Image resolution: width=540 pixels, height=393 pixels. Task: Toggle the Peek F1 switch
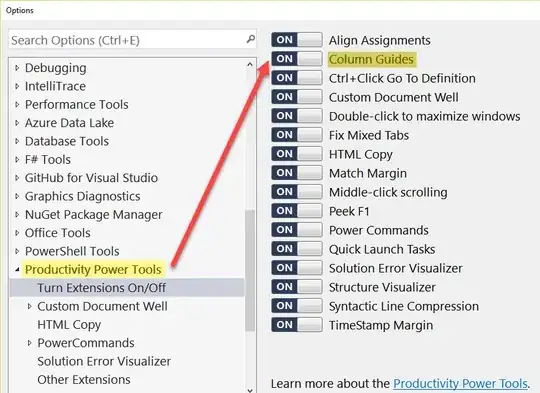[297, 211]
